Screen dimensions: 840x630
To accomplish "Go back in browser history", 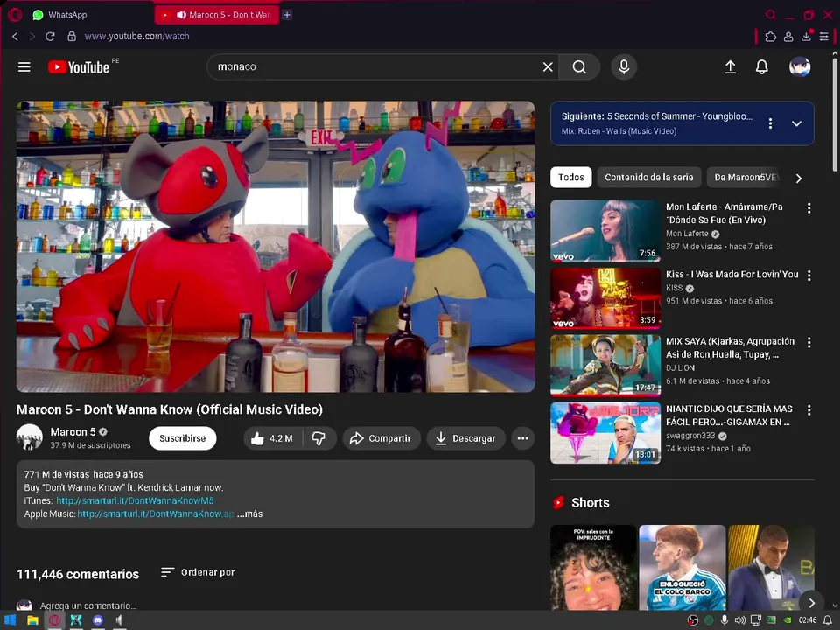I will point(15,36).
